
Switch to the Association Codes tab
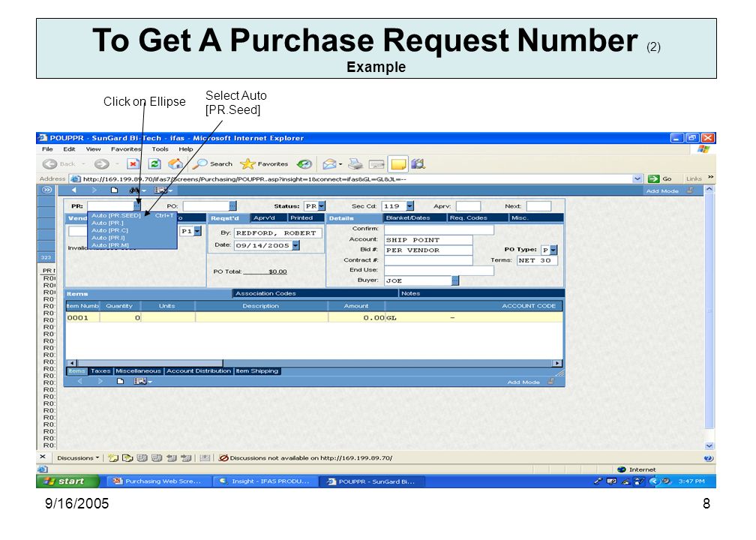265,293
